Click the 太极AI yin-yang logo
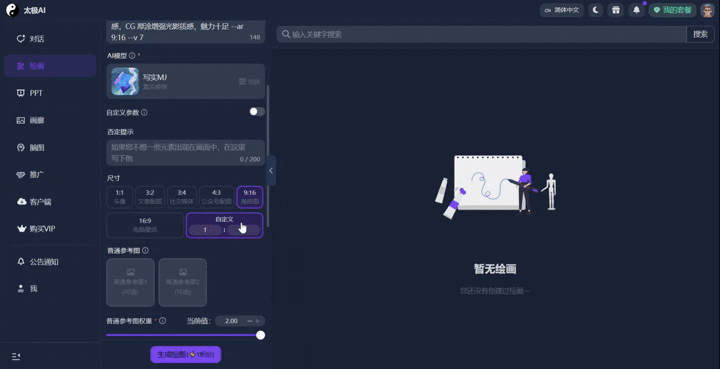 coord(12,10)
